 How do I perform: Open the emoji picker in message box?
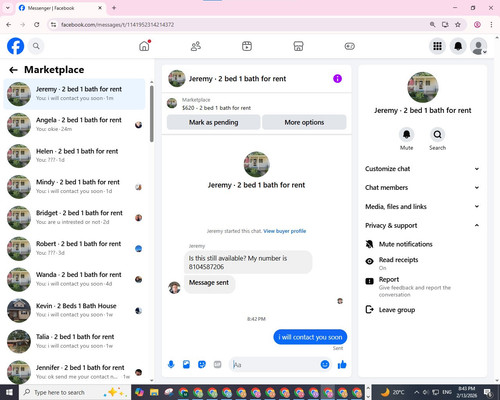coord(325,364)
